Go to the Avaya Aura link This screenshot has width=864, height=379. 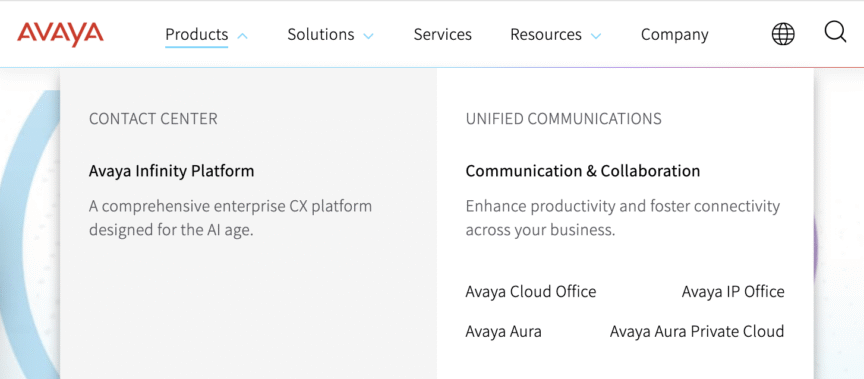(x=504, y=332)
